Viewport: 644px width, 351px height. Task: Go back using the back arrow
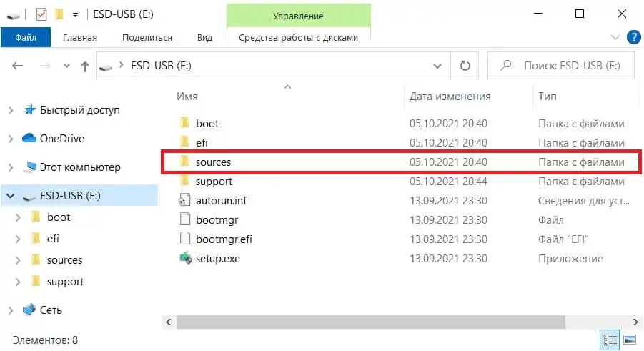(x=17, y=66)
